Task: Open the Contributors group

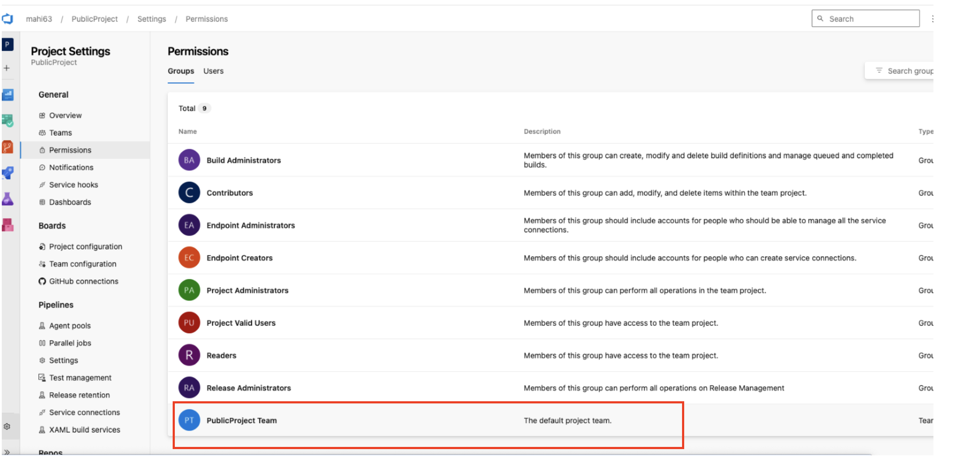Action: pyautogui.click(x=229, y=193)
